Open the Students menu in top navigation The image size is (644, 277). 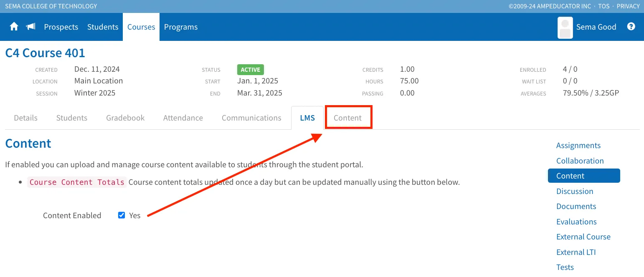pyautogui.click(x=103, y=27)
